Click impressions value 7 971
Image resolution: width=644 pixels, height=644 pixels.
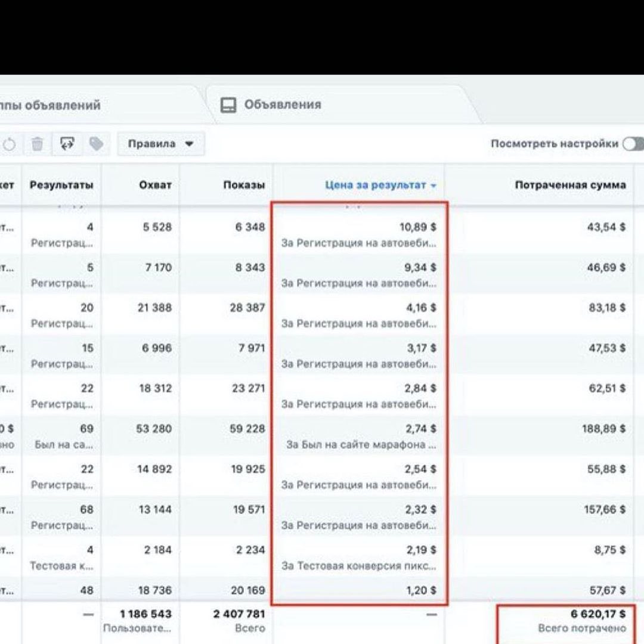252,348
